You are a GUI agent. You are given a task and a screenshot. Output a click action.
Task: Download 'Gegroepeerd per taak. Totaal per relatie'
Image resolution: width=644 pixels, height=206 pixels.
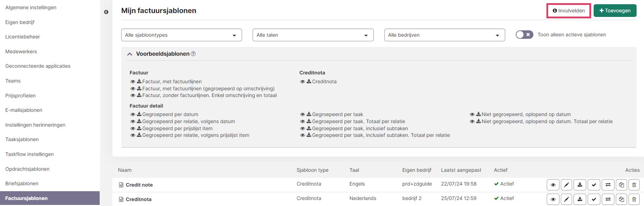[309, 121]
